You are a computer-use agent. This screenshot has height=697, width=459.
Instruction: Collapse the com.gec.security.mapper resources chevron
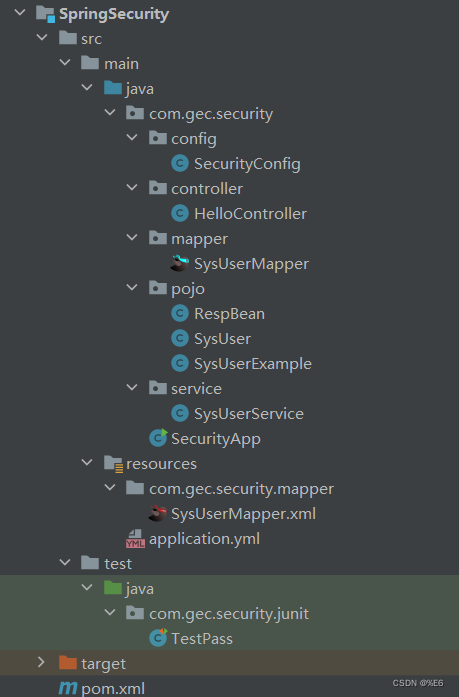tap(110, 487)
